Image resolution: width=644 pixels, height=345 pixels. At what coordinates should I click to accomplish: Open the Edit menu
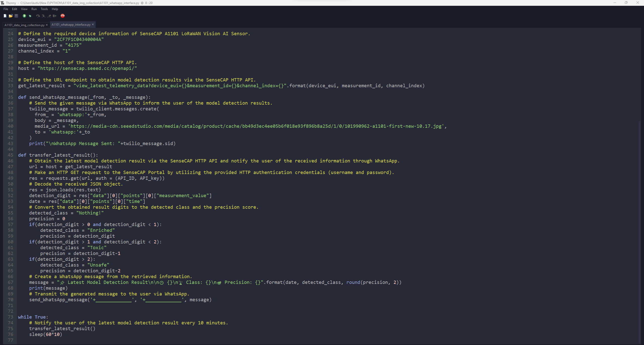[14, 9]
